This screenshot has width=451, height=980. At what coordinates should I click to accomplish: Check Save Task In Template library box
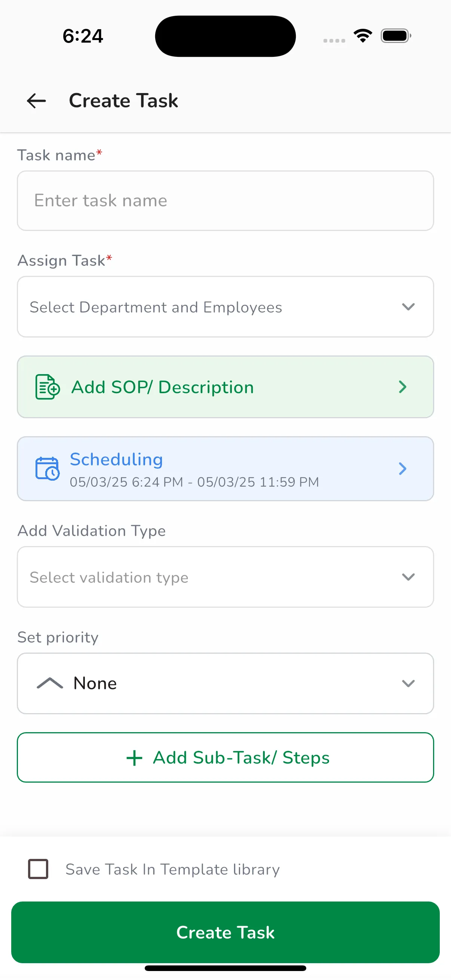pyautogui.click(x=39, y=869)
